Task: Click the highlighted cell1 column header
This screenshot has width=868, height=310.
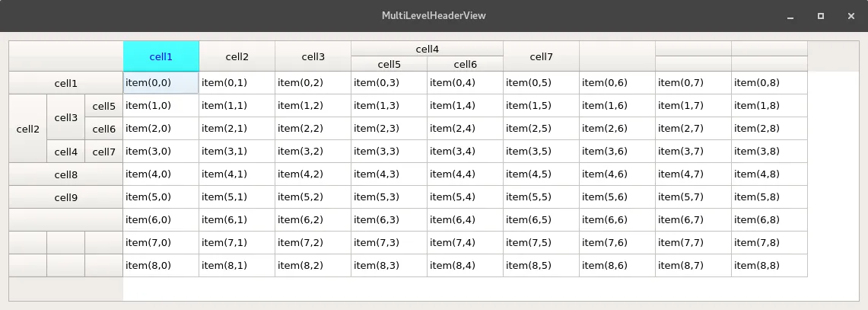Action: click(x=161, y=56)
